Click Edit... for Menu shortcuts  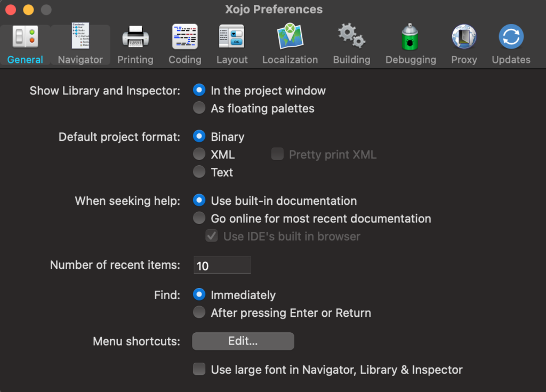(243, 341)
